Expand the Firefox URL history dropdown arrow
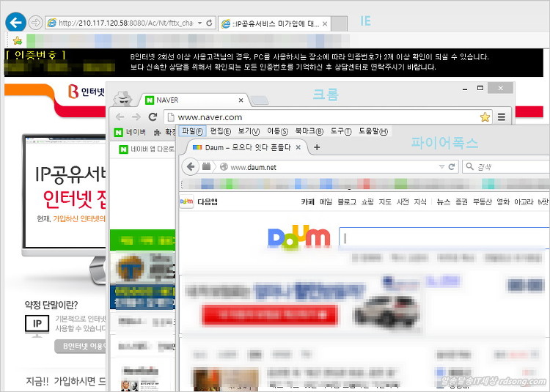The image size is (550, 392). click(x=441, y=167)
